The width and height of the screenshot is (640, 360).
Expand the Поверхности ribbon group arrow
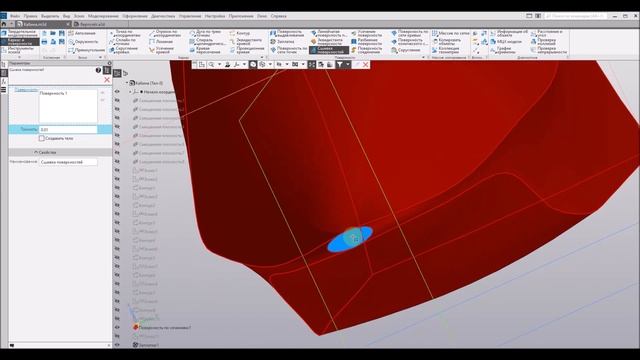point(423,58)
